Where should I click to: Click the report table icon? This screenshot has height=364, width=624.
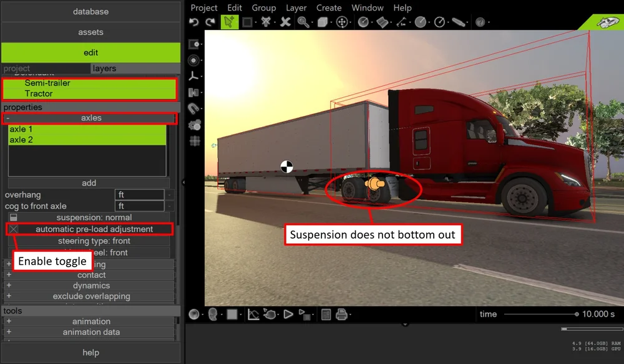[x=326, y=314]
